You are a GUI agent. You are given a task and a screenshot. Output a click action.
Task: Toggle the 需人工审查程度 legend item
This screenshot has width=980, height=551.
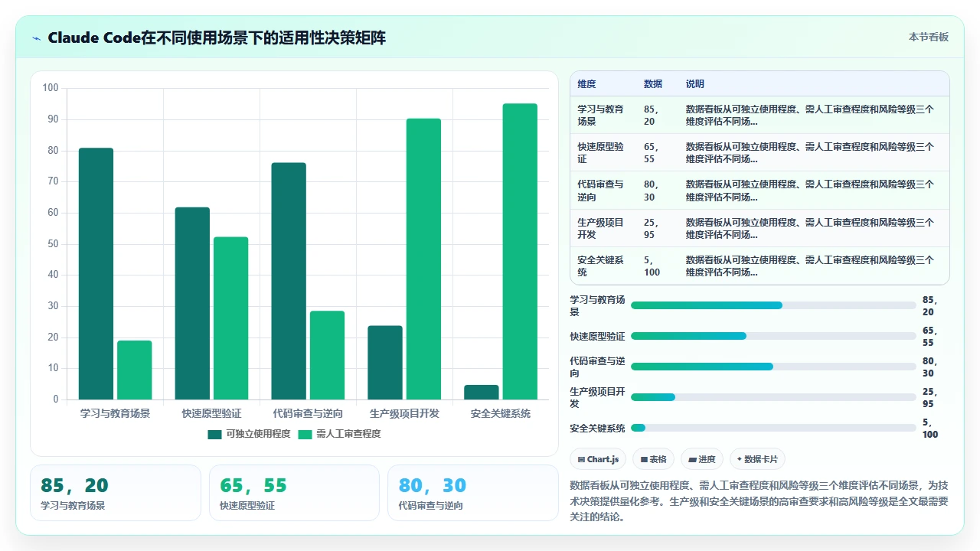339,434
